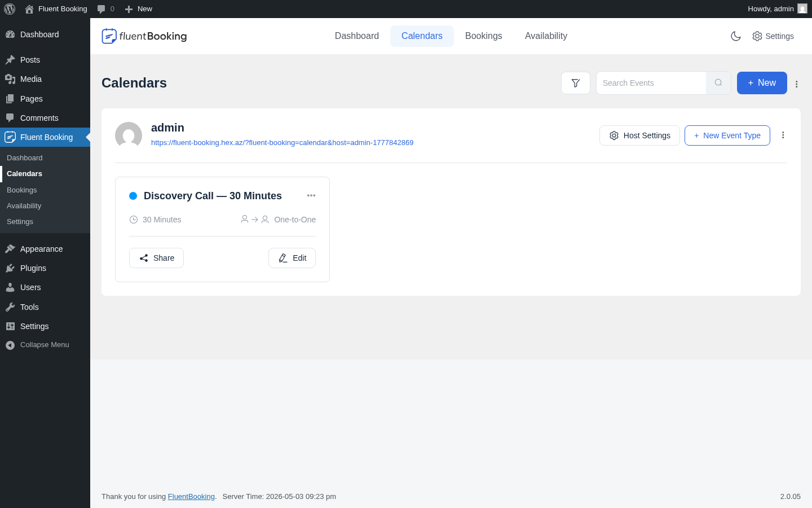The image size is (812, 508).
Task: Switch to the Bookings tab
Action: (484, 36)
